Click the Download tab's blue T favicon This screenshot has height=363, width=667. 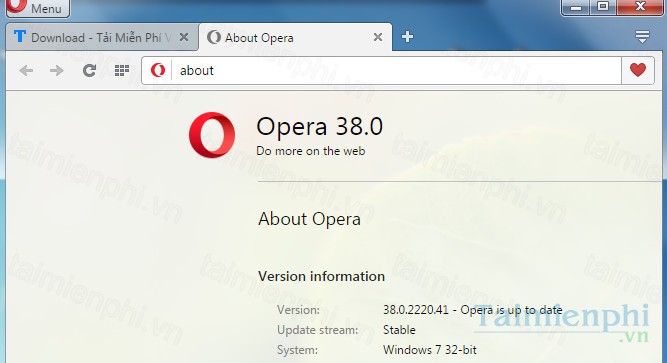(x=20, y=37)
